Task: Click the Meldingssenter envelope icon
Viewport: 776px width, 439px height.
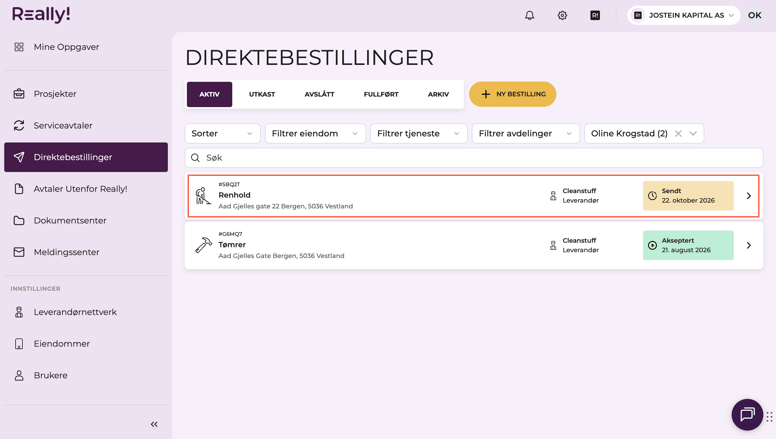Action: pyautogui.click(x=19, y=252)
